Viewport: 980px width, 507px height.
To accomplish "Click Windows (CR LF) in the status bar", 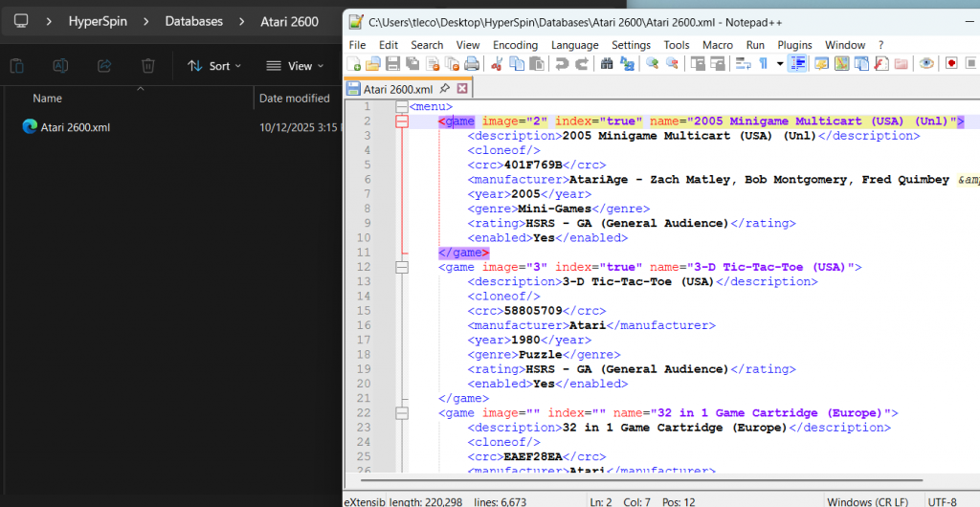I will 868,501.
